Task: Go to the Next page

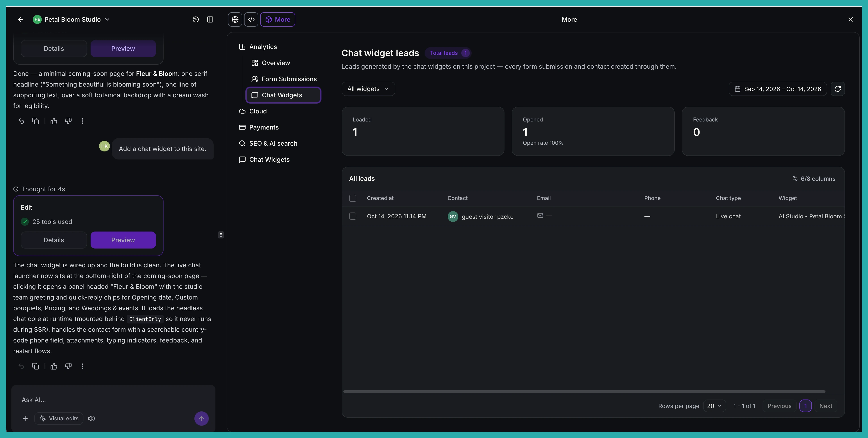Action: pyautogui.click(x=825, y=406)
